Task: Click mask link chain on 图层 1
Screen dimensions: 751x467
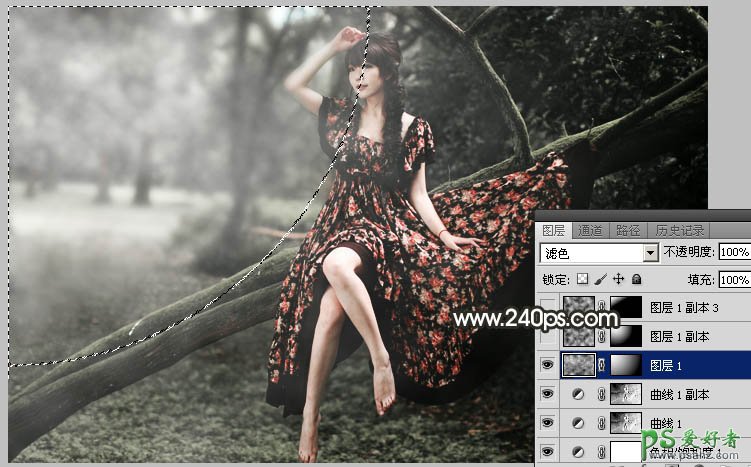Action: 602,366
